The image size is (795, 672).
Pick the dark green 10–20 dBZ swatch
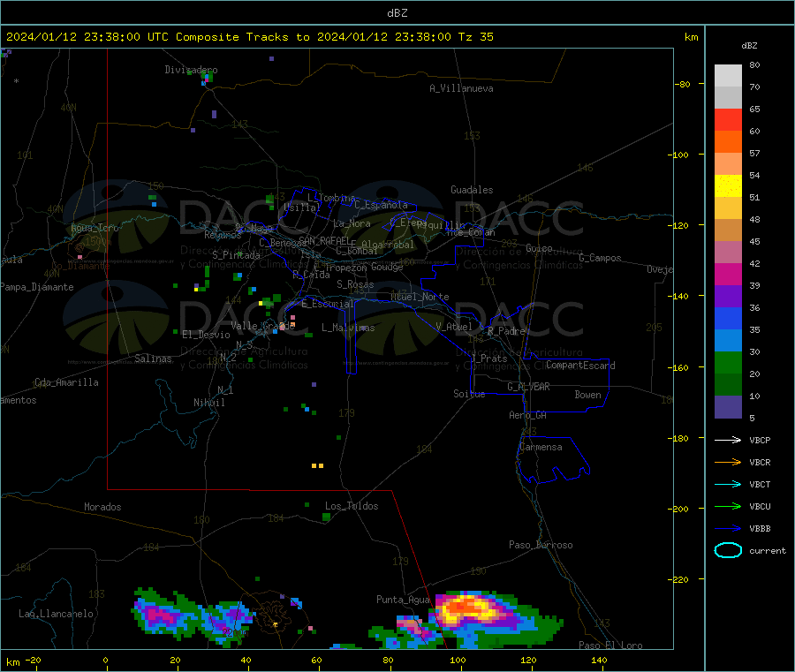[x=728, y=385]
